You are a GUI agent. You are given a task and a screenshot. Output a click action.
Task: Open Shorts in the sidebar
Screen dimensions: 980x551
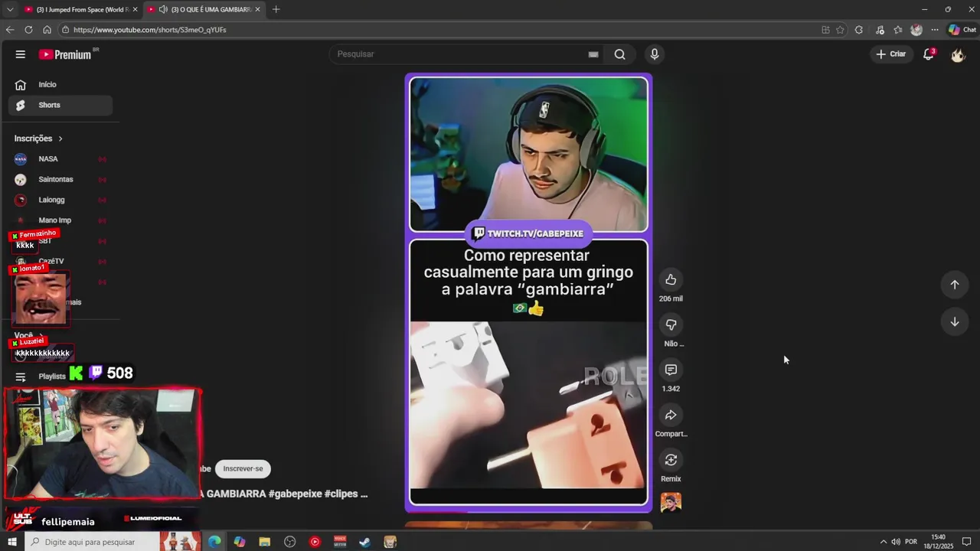pyautogui.click(x=60, y=106)
